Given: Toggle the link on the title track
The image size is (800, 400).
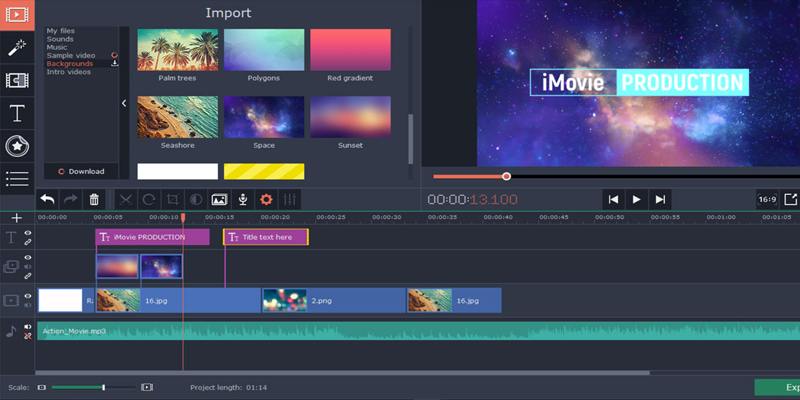Looking at the screenshot, I should pos(28,242).
